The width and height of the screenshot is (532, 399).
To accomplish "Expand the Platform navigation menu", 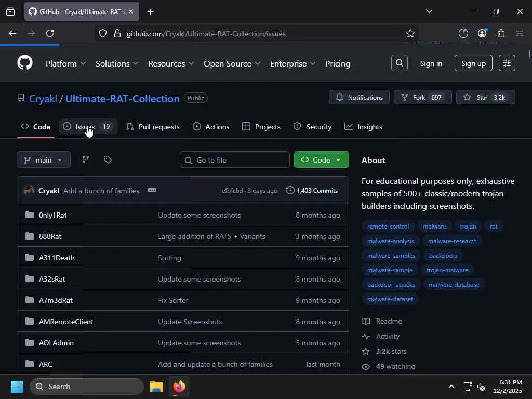I will [65, 63].
